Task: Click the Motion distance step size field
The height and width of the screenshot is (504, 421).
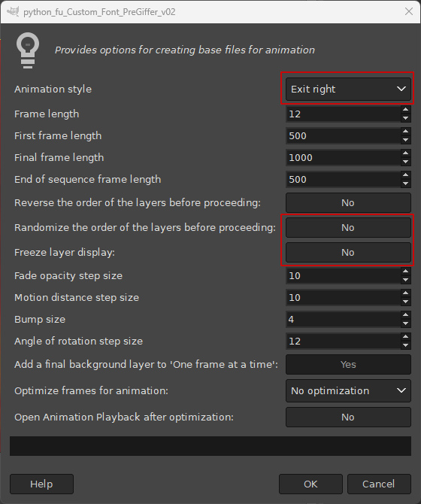Action: [x=343, y=298]
